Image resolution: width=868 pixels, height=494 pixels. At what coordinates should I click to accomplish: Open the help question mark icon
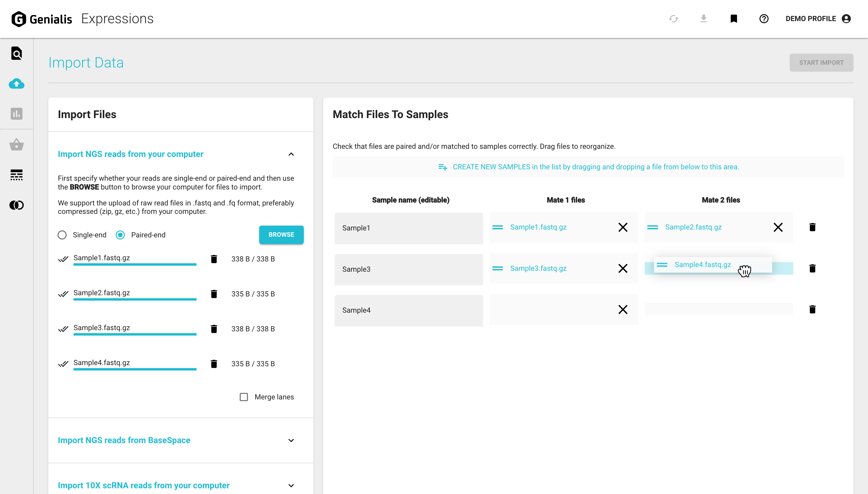click(764, 19)
